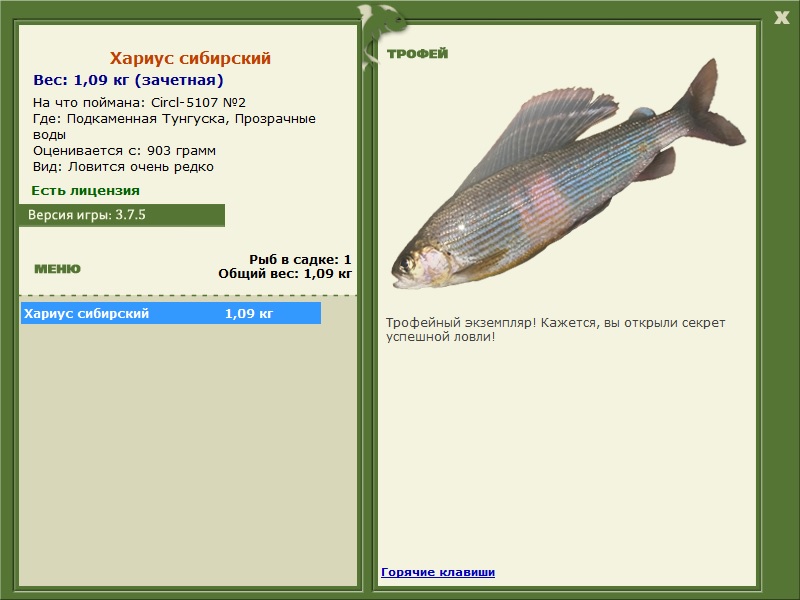Screen dimensions: 800x600
Task: Click the ТРОФЕЙ heading
Action: pos(417,54)
